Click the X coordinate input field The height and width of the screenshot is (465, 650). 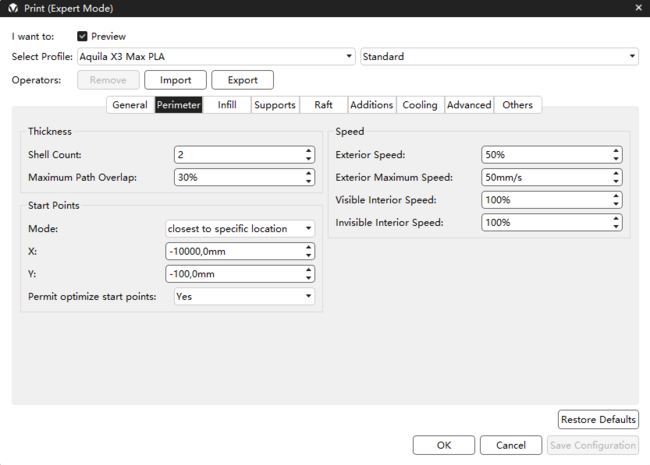[x=232, y=252]
